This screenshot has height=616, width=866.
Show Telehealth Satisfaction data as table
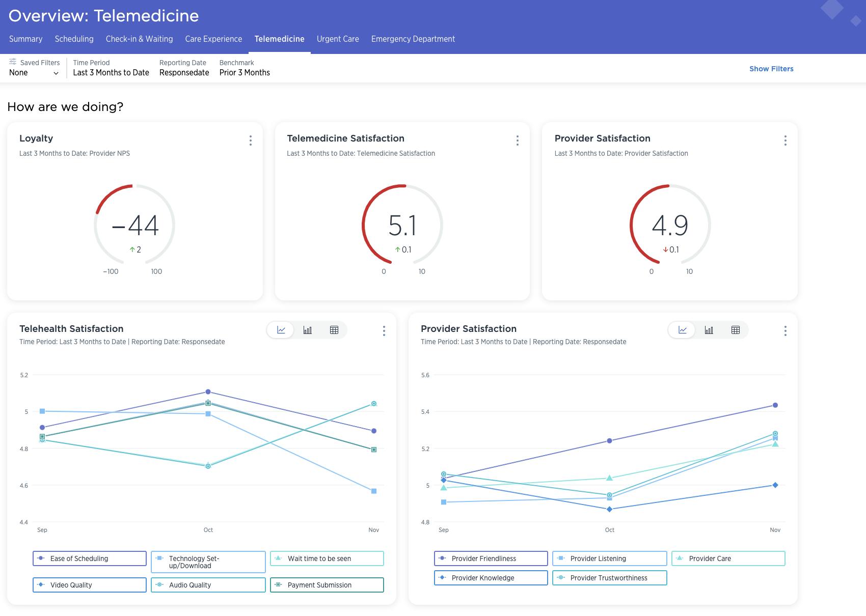pos(334,330)
